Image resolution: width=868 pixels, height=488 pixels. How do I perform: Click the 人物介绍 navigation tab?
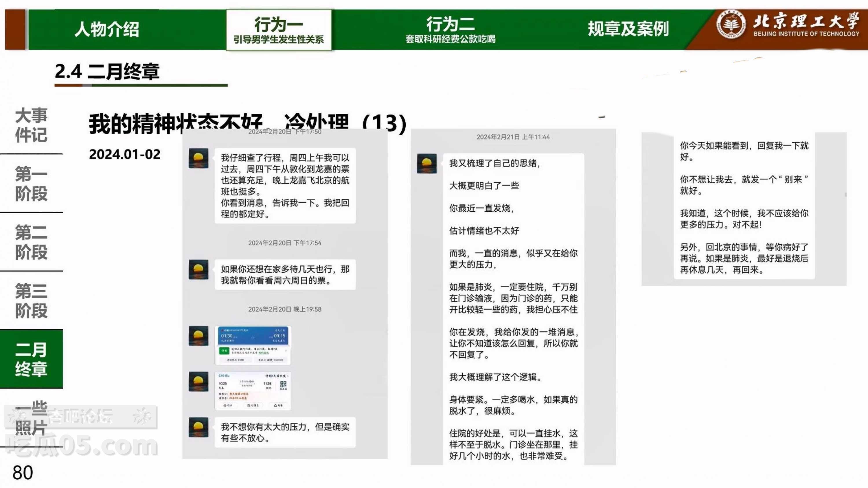(106, 29)
